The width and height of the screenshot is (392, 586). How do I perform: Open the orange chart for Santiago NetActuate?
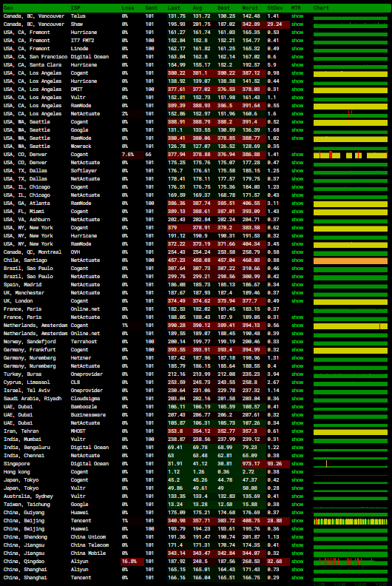coord(351,261)
